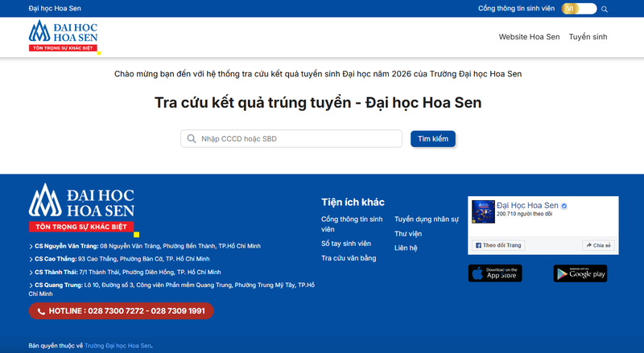The height and width of the screenshot is (353, 644).
Task: Focus the Nhập CCCD hoặc SBD search field
Action: [x=291, y=139]
